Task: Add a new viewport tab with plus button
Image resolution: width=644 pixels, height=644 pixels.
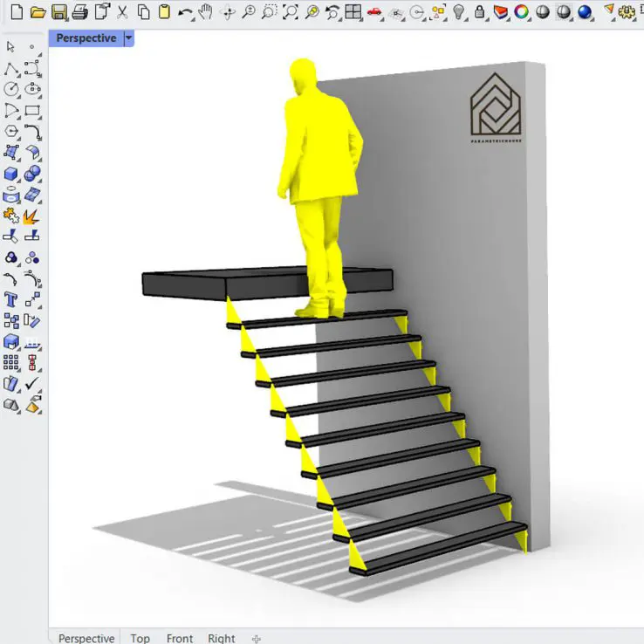Action: click(256, 638)
